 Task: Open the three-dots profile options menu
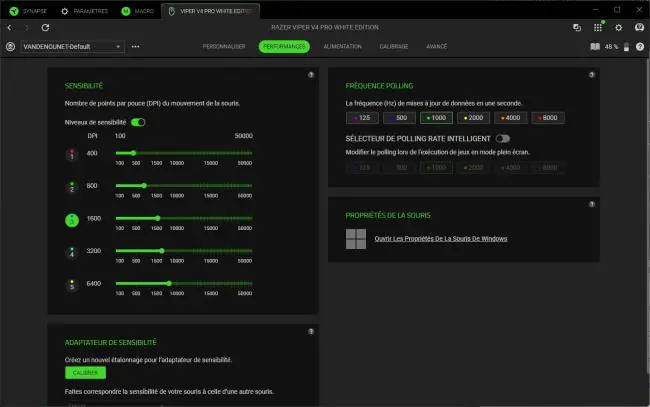click(x=136, y=47)
